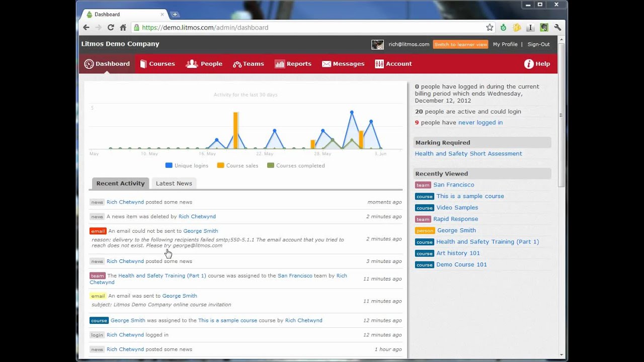Screen dimensions: 644x362
Task: Open Health and Safety Short Assessment
Action: (468, 154)
